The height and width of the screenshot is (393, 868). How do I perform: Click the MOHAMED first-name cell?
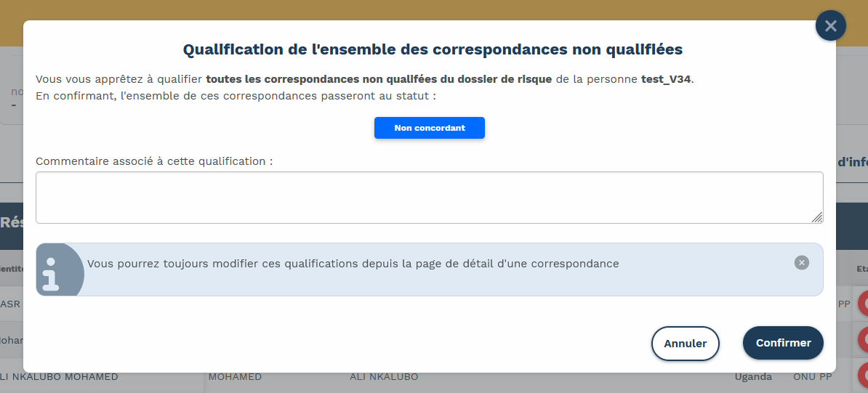click(235, 377)
